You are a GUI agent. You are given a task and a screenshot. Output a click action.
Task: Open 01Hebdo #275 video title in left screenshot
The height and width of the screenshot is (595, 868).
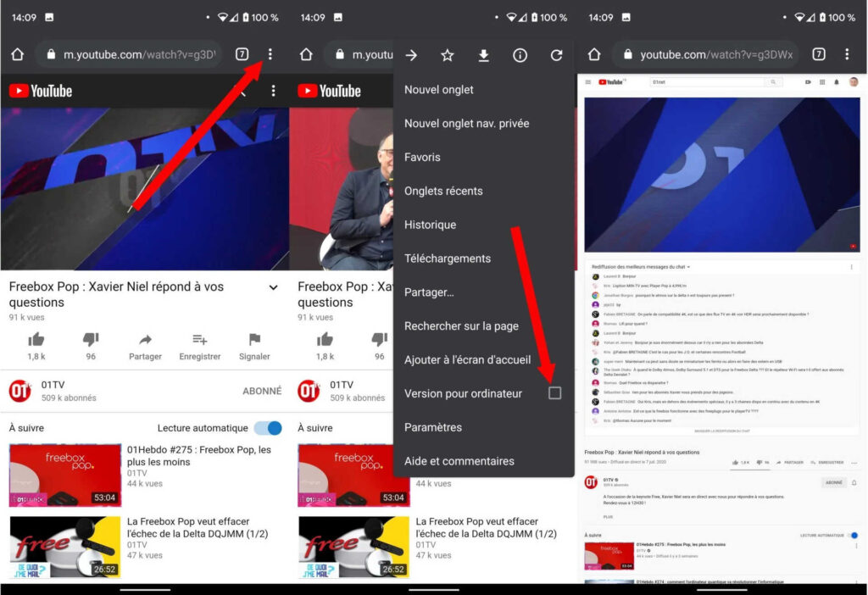click(198, 455)
